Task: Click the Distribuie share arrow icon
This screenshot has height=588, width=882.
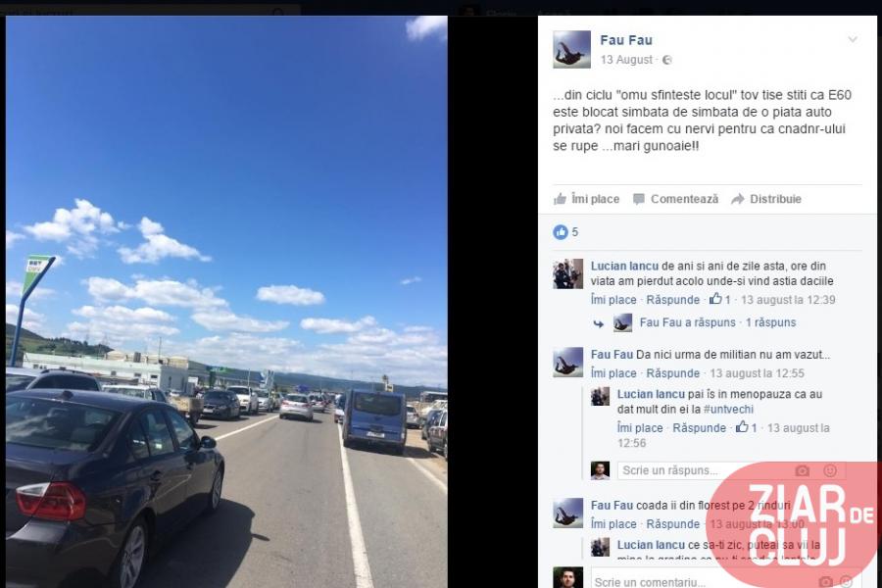Action: pyautogui.click(x=737, y=199)
